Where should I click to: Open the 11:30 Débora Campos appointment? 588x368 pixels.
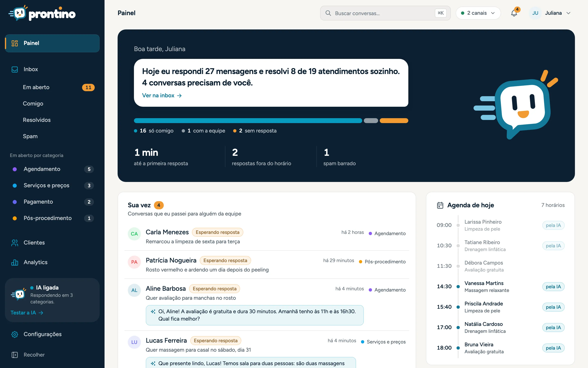[x=501, y=266]
